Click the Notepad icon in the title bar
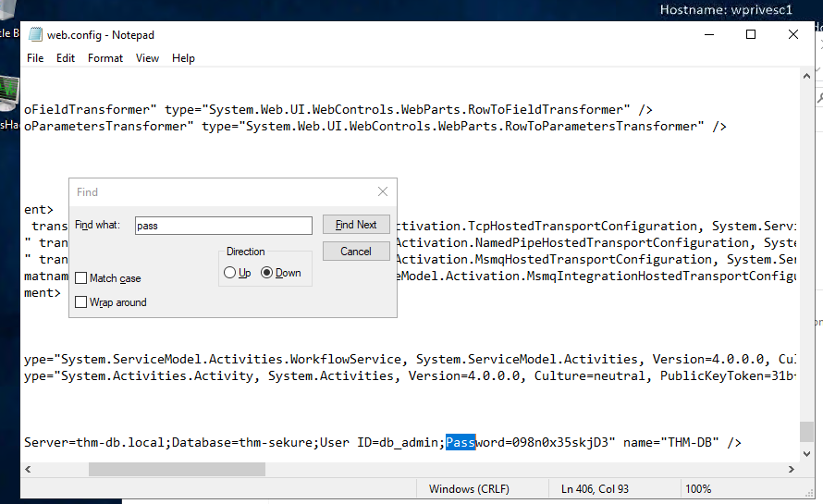Viewport: 823px width, 504px height. tap(35, 35)
